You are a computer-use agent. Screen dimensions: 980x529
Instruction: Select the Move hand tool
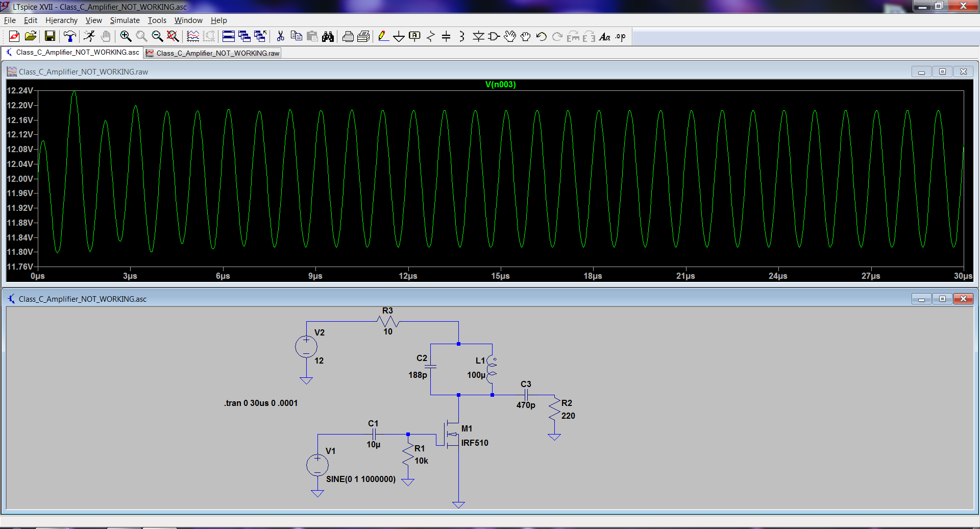[x=510, y=36]
